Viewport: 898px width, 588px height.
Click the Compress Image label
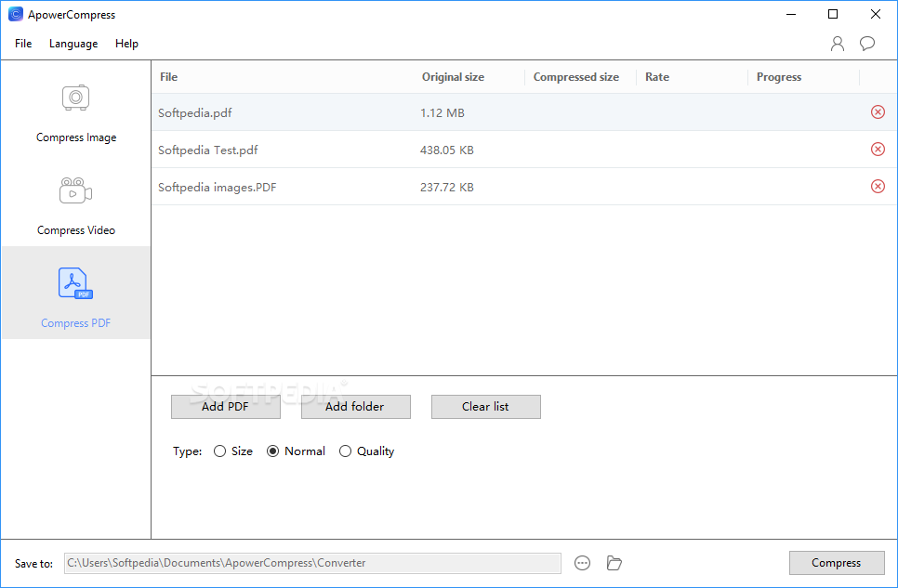(76, 137)
